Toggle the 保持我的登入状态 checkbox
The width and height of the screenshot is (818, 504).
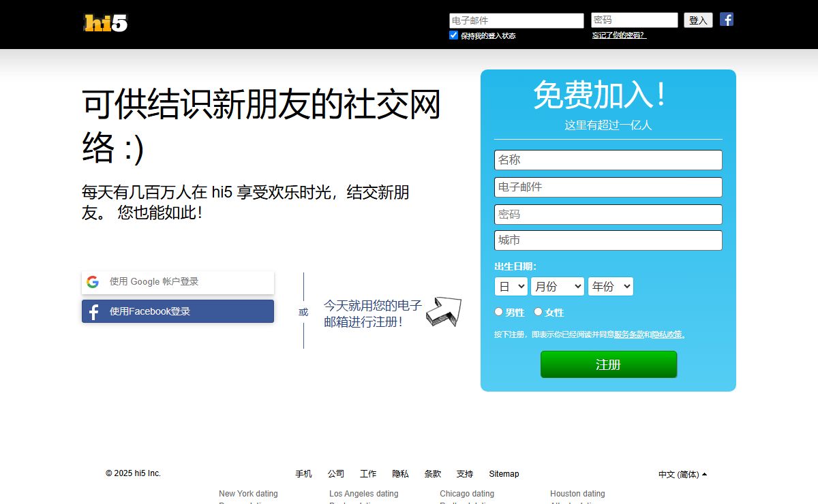pos(453,35)
